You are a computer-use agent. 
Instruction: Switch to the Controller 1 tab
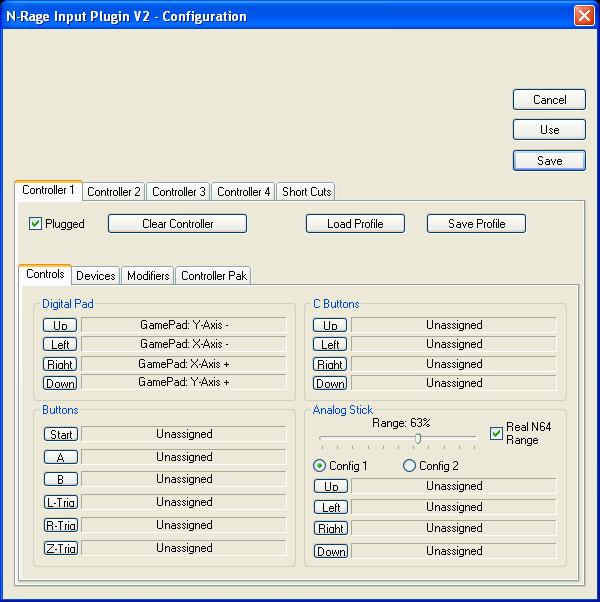pyautogui.click(x=48, y=190)
